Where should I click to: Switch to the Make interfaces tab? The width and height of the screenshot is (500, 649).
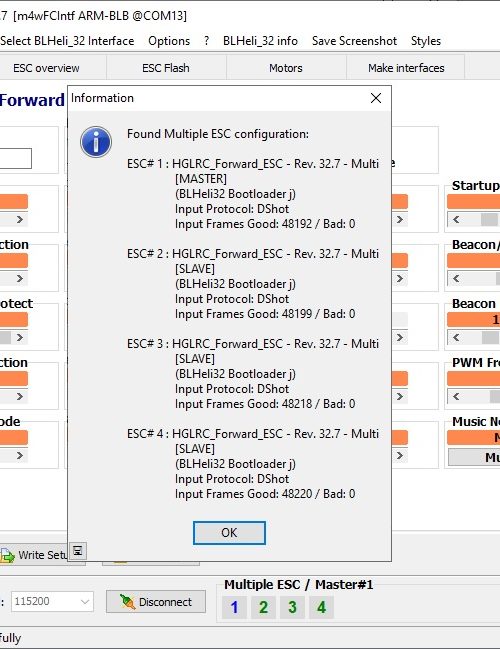tap(406, 68)
